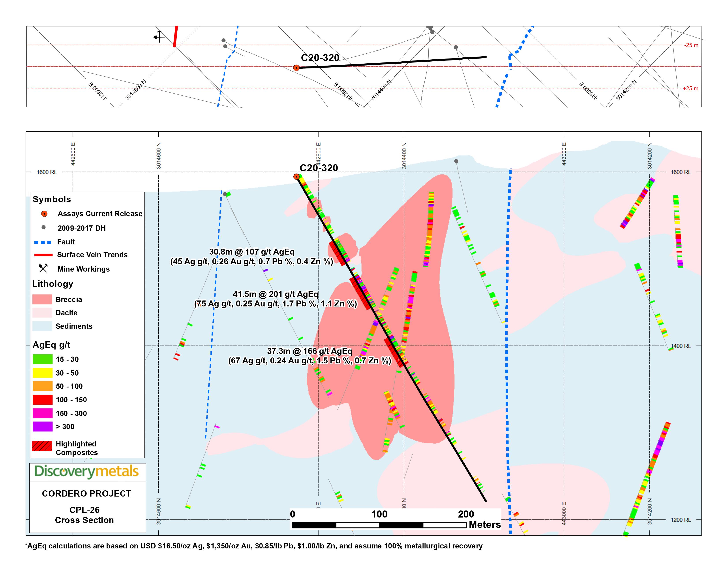
Task: Click the scale bar 200 label
Action: [466, 514]
